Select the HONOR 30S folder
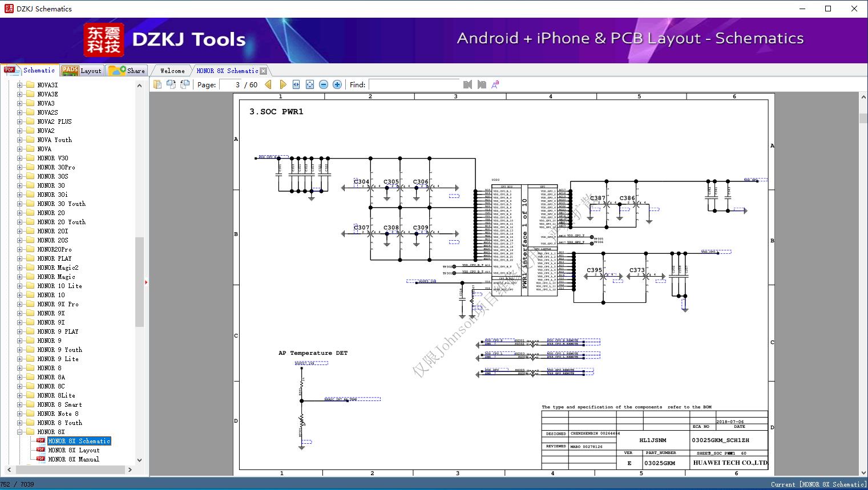Image resolution: width=868 pixels, height=490 pixels. coord(53,176)
